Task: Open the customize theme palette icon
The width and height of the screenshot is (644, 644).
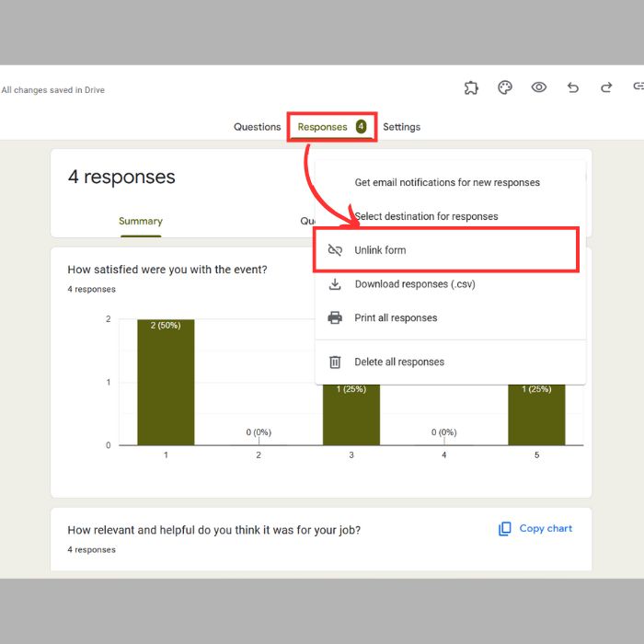Action: [505, 87]
